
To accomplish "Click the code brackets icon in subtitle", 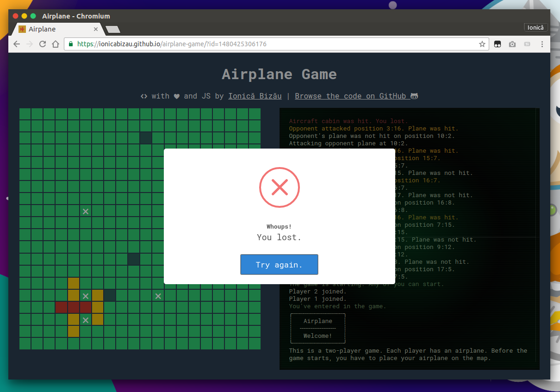I will coord(144,96).
